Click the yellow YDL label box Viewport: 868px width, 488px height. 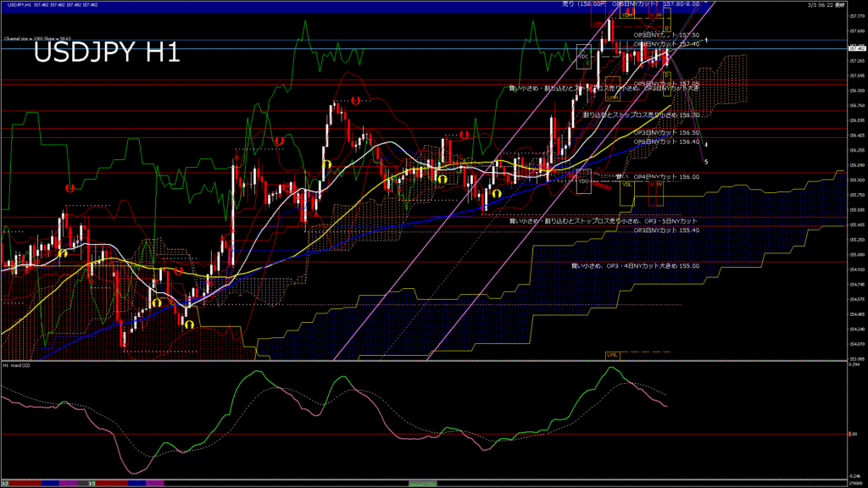tap(627, 184)
